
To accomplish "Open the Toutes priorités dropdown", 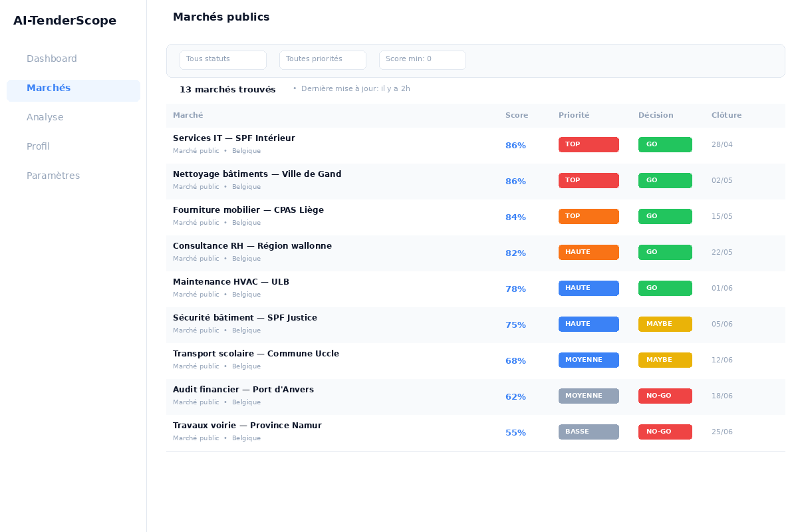I will [323, 60].
